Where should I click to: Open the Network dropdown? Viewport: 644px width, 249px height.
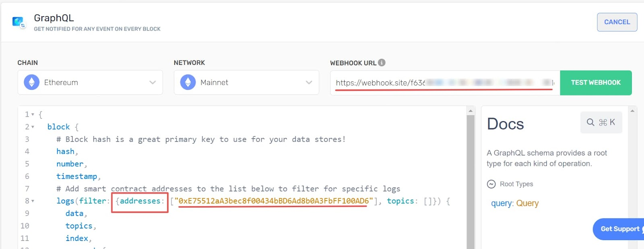308,82
